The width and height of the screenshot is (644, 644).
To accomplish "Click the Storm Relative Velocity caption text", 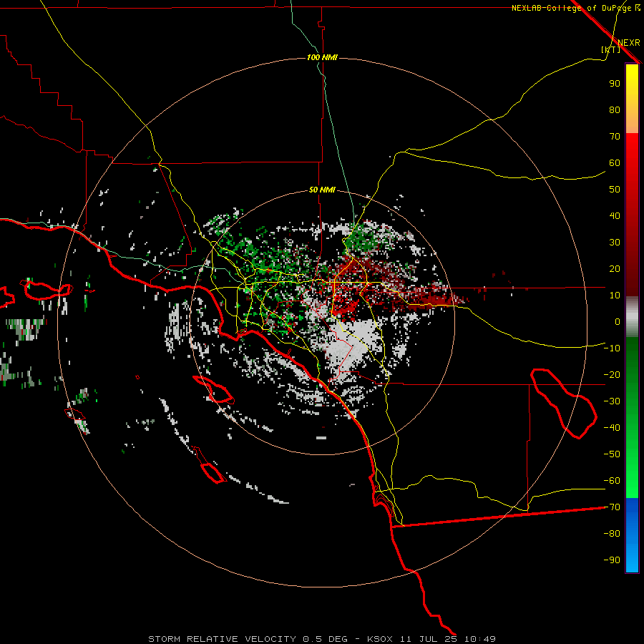I will coord(322,639).
